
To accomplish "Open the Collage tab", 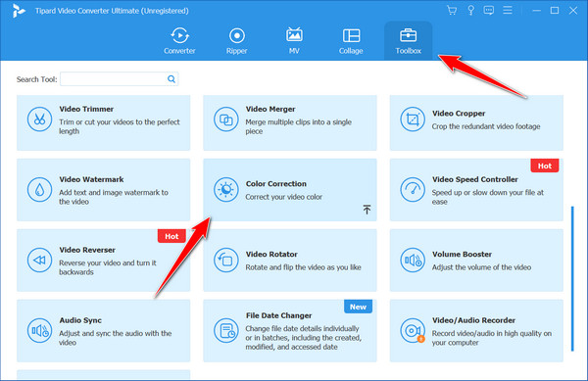I will pyautogui.click(x=351, y=40).
